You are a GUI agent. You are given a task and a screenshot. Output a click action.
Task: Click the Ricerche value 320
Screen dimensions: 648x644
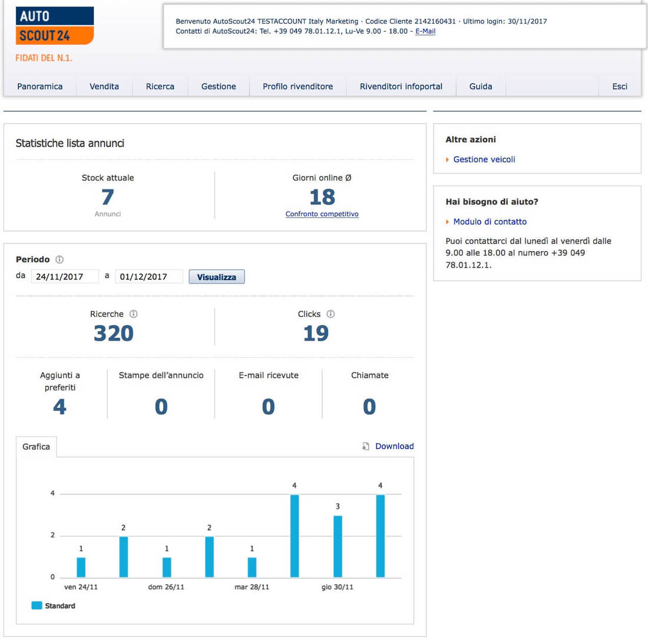pos(114,333)
